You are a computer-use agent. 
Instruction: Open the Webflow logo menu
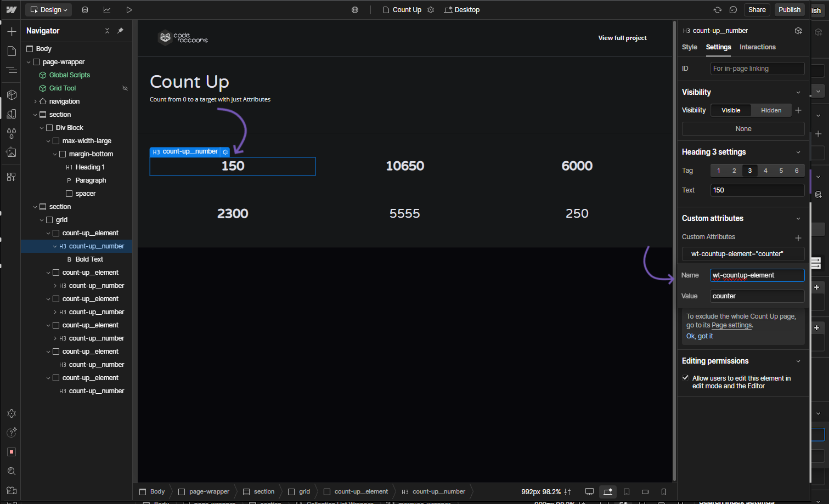tap(11, 10)
